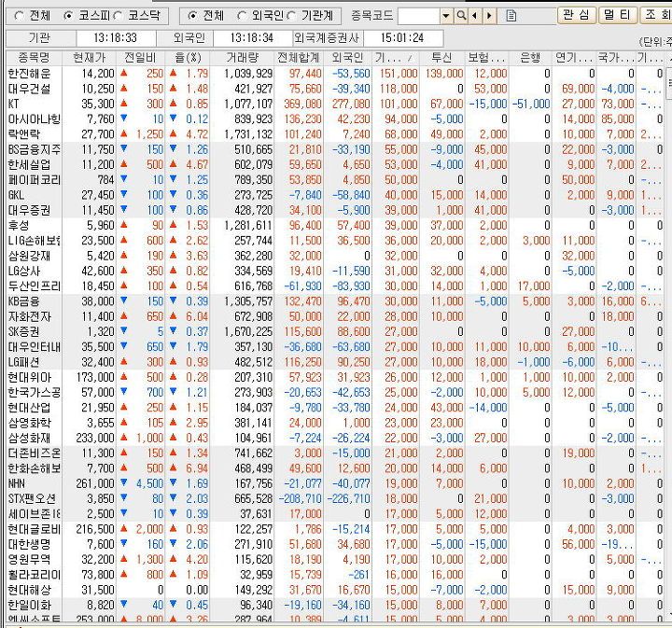672x628 pixels.
Task: Sort by 율(%) column header
Action: tap(188, 58)
